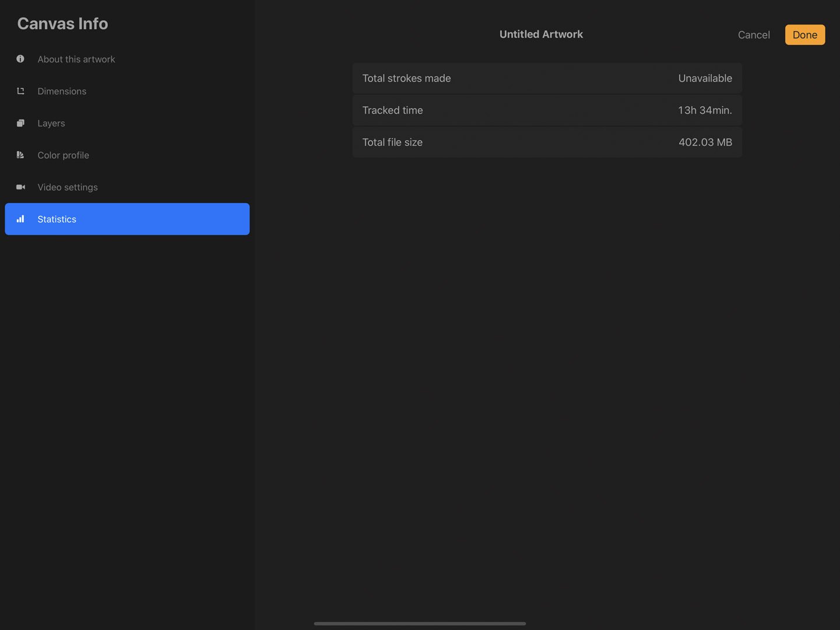The width and height of the screenshot is (840, 630).
Task: Open Video settings from the sidebar
Action: click(x=68, y=187)
